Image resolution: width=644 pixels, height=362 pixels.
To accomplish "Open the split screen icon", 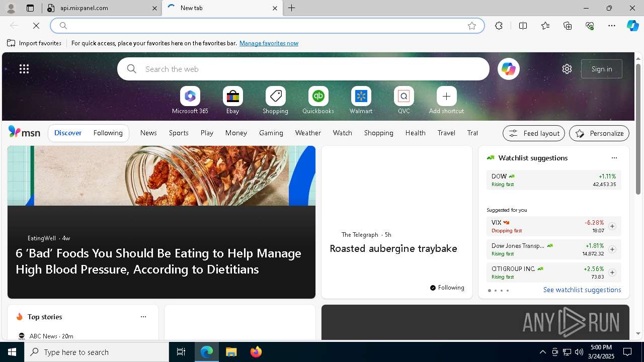I will click(x=523, y=26).
